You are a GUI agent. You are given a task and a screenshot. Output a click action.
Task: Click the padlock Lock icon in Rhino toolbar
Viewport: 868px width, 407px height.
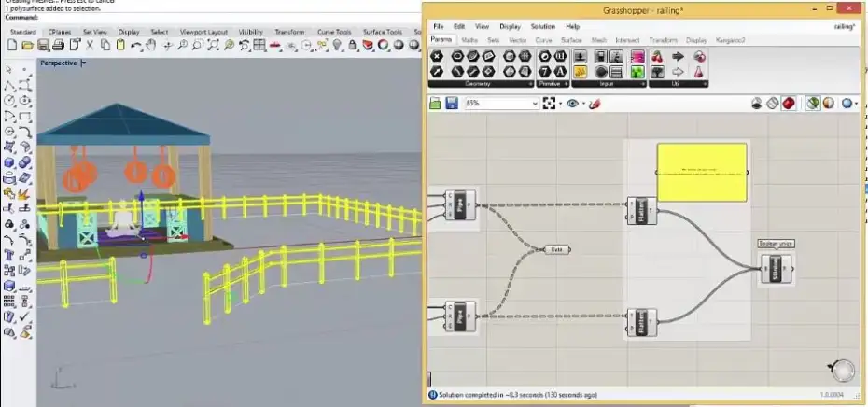(x=353, y=46)
